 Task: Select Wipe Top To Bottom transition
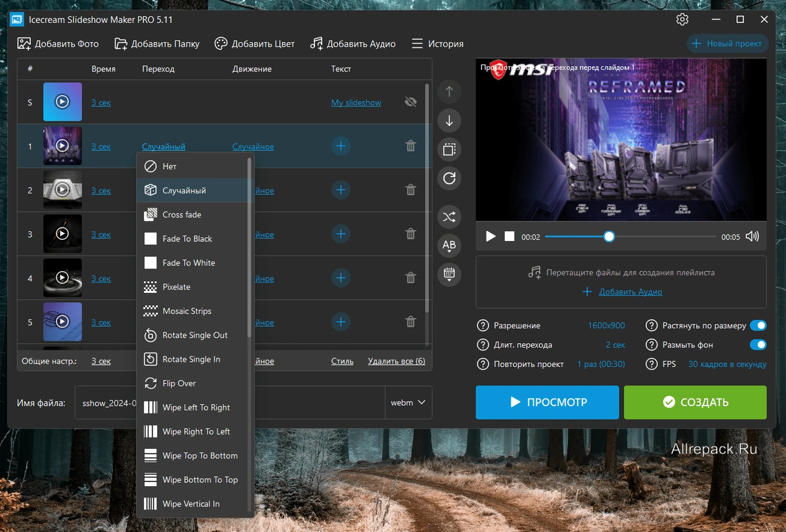click(x=191, y=455)
